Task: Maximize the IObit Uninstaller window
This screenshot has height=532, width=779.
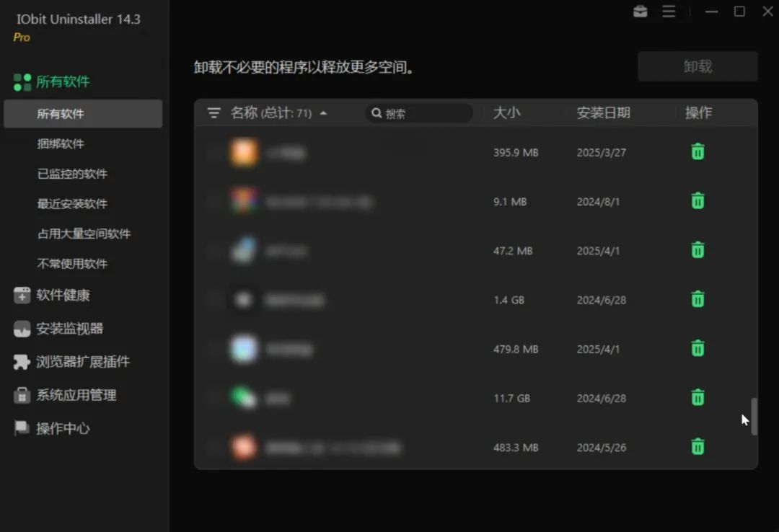Action: [739, 11]
